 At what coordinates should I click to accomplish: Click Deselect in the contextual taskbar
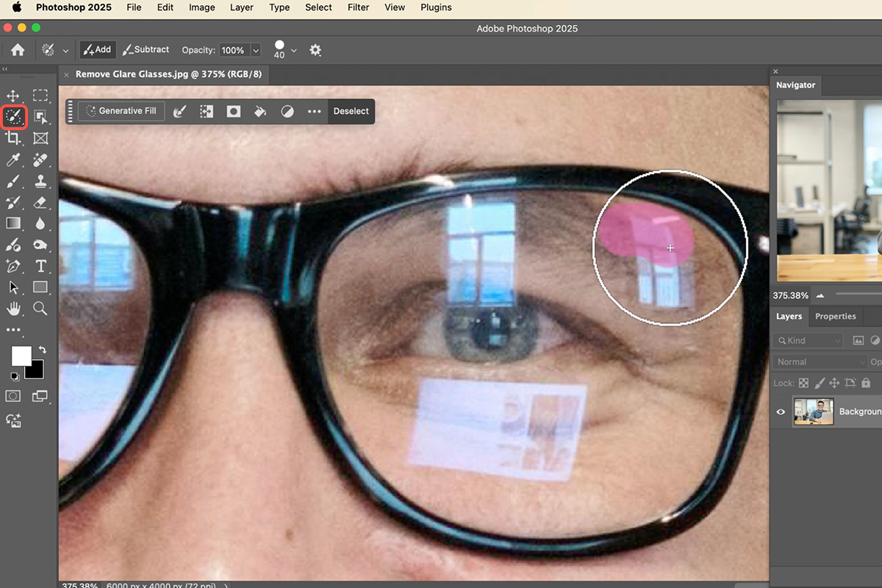351,111
